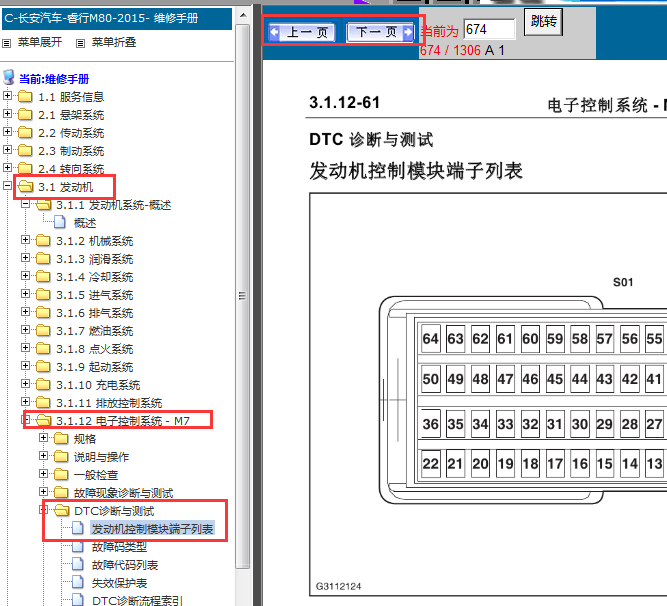Image resolution: width=667 pixels, height=606 pixels.
Task: Click the 2.2 传动系统 folder icon
Action: pos(25,133)
